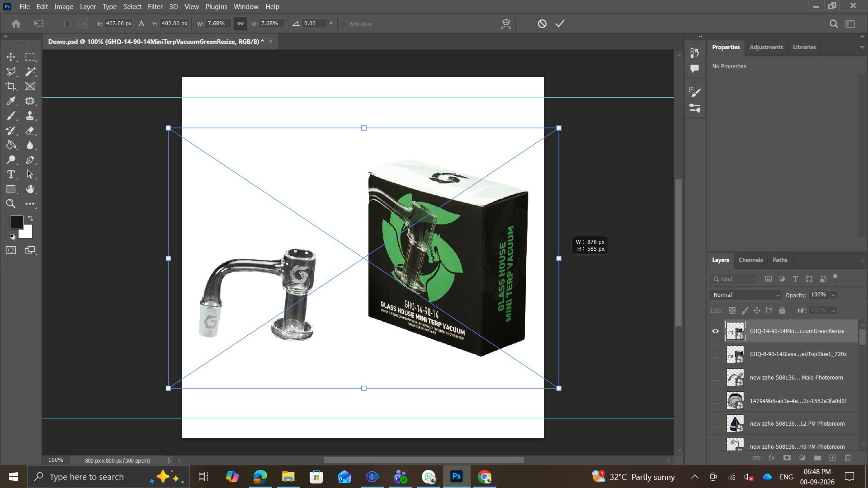Toggle the width-height link icon
Image resolution: width=868 pixels, height=488 pixels.
pos(241,23)
